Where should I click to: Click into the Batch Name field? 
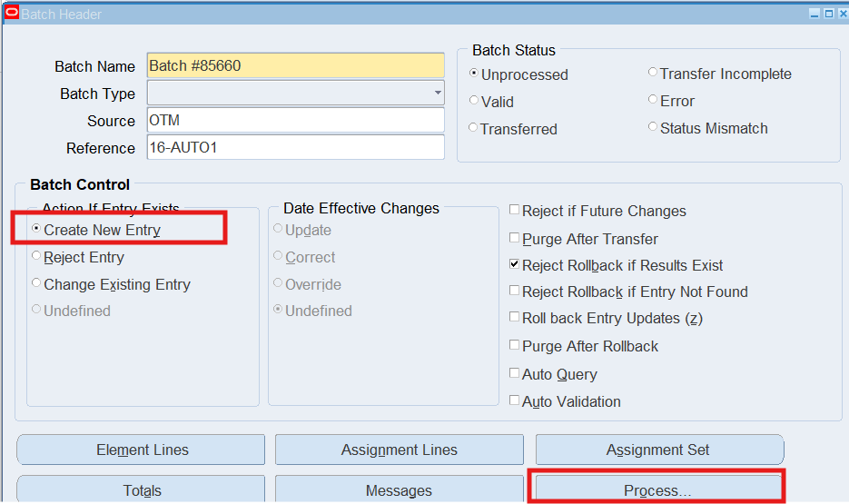click(295, 65)
